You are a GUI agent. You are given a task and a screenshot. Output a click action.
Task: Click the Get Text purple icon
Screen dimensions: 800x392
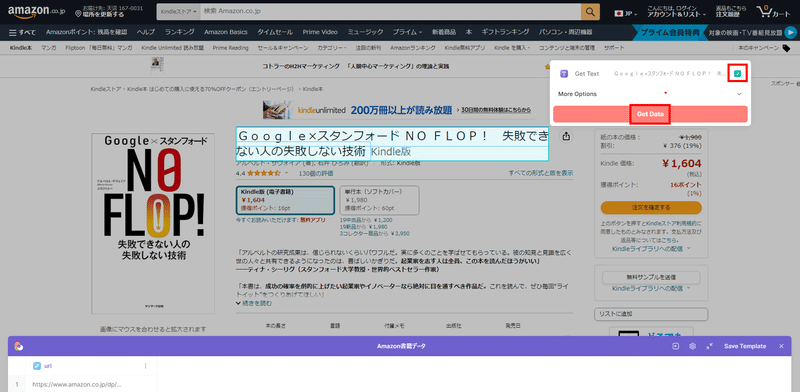[x=564, y=74]
